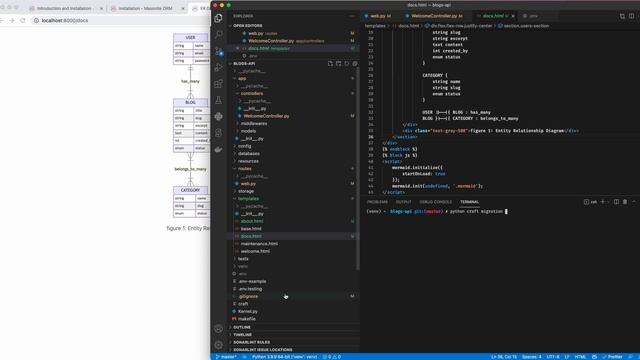
Task: Click the line and column indicator
Action: coord(504,357)
